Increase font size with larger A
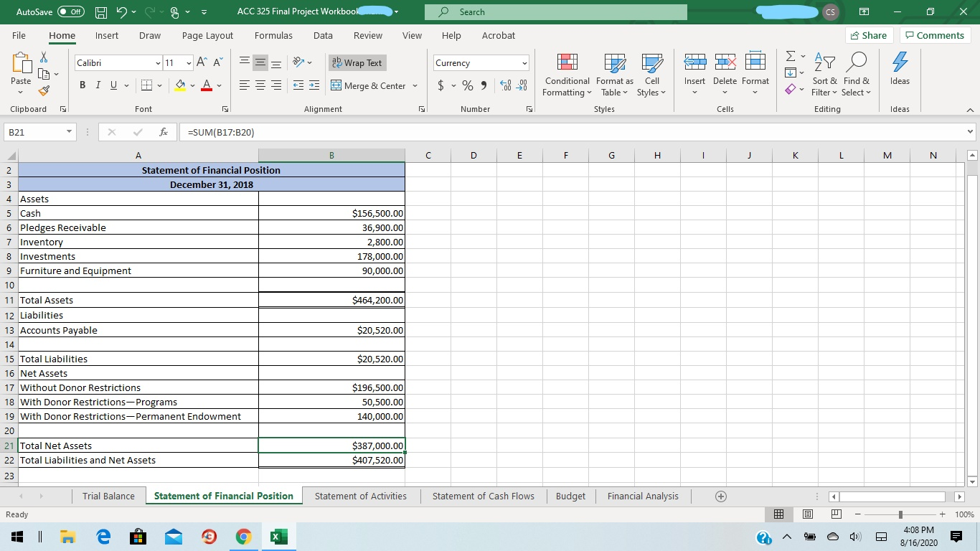 point(200,63)
